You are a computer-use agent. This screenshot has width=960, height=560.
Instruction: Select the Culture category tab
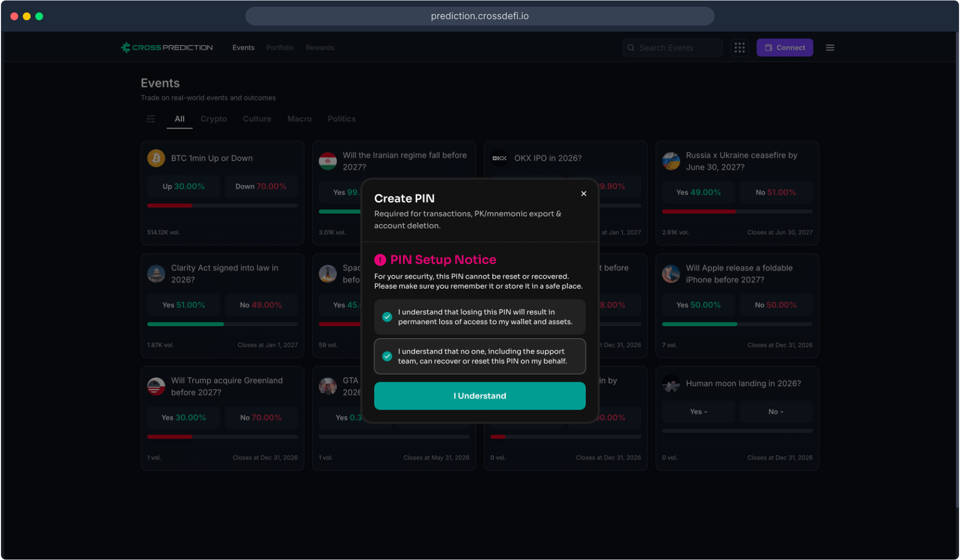tap(257, 119)
